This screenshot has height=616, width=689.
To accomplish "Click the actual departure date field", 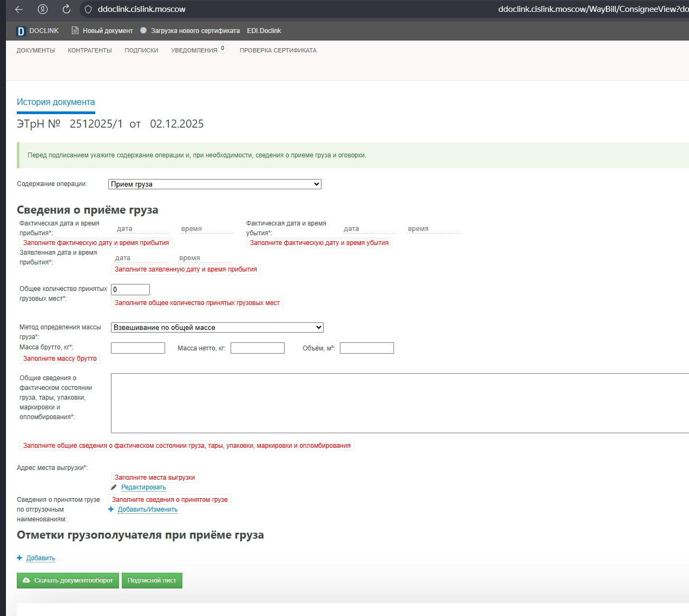I will (369, 229).
